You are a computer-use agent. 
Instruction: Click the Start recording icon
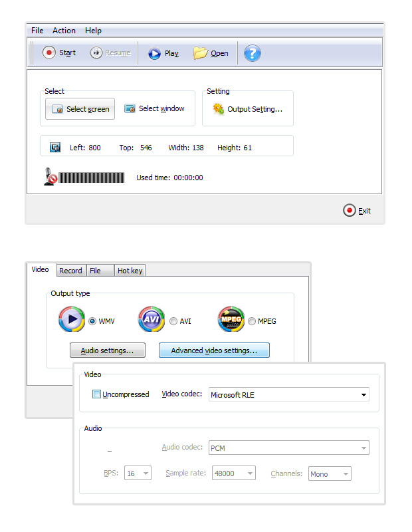click(49, 53)
